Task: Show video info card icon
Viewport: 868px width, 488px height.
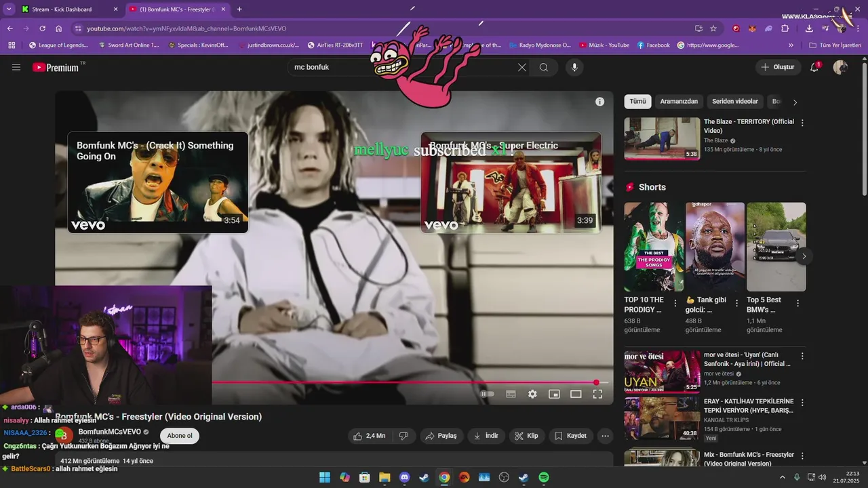Action: tap(599, 102)
